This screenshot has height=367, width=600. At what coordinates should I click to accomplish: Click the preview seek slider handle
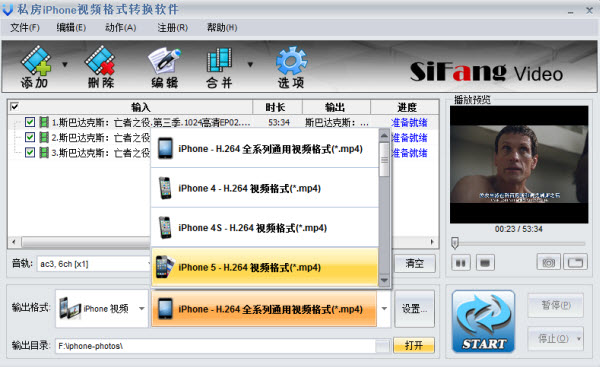tap(455, 243)
